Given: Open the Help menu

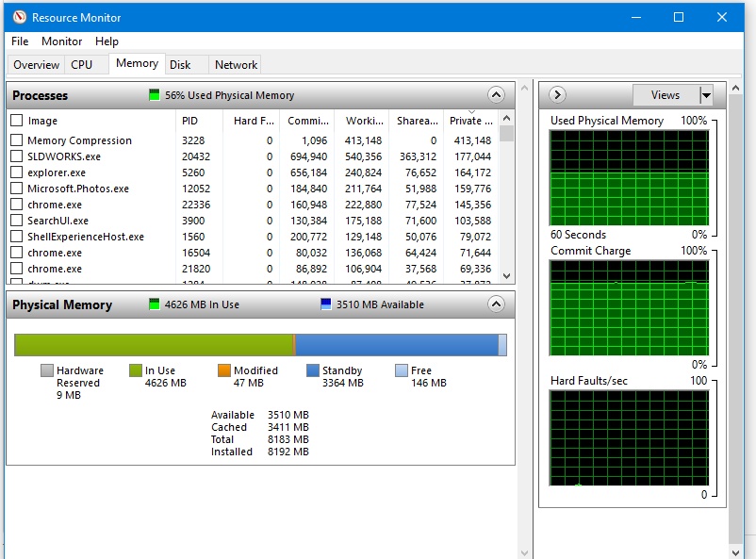Looking at the screenshot, I should tap(107, 41).
